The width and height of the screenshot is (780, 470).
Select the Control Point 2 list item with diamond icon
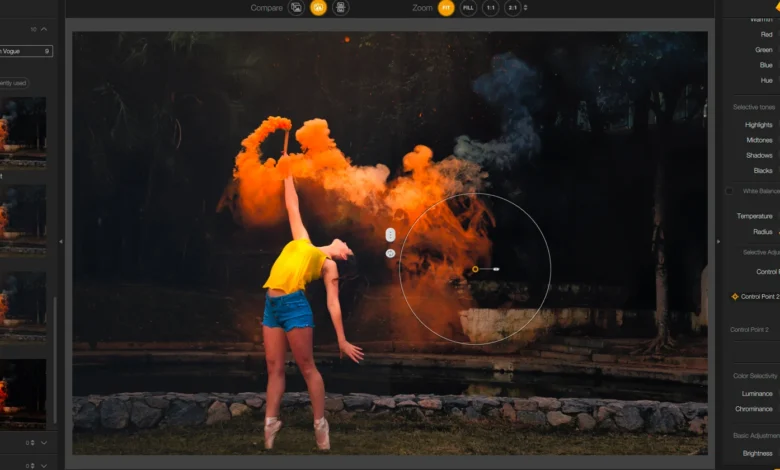[x=755, y=296]
